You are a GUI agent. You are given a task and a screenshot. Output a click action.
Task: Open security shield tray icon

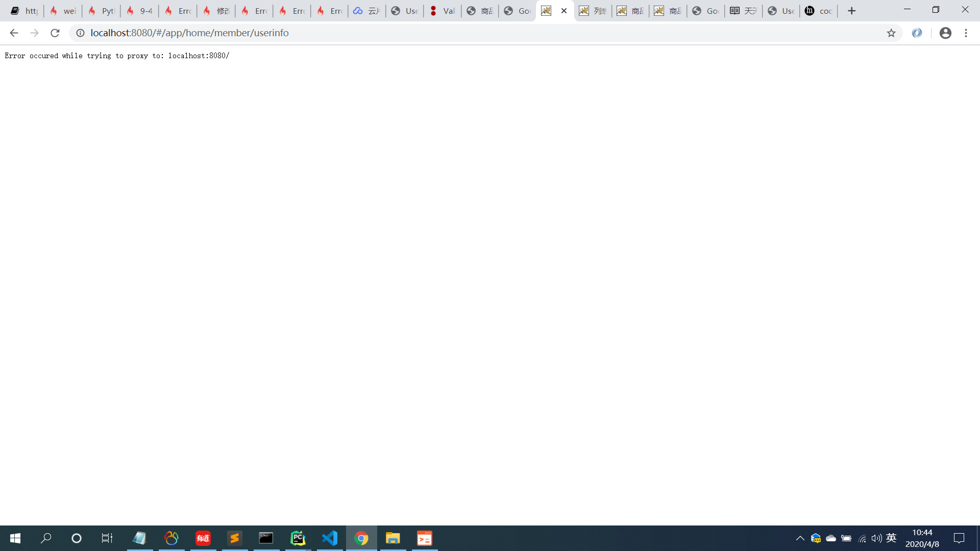click(816, 538)
